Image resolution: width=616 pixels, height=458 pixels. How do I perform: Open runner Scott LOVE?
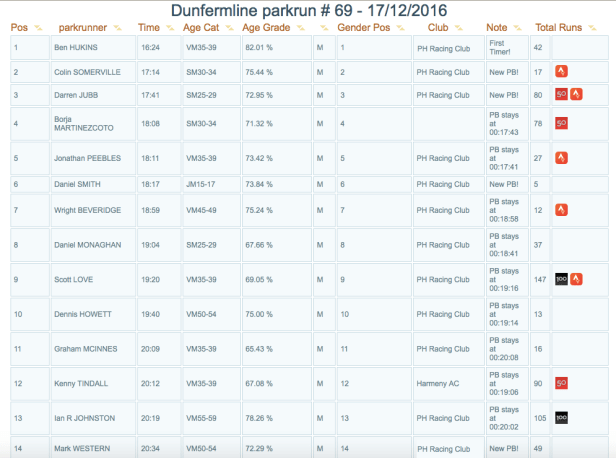click(73, 279)
